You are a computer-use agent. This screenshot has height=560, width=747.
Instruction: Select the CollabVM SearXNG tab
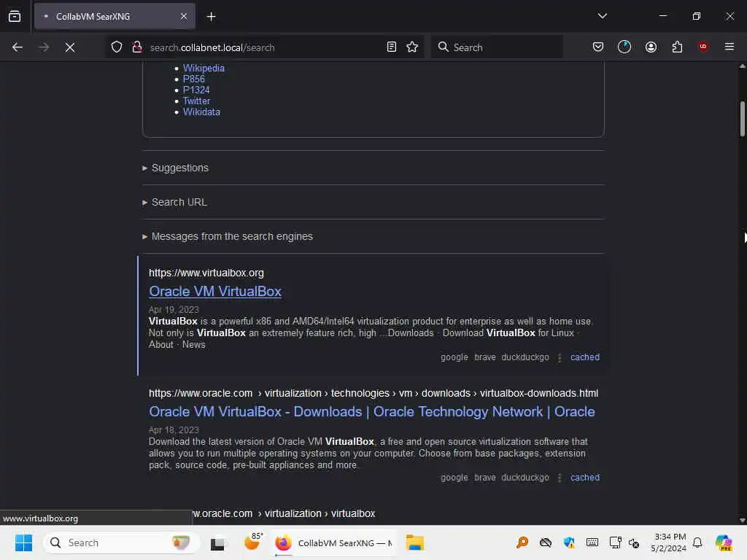coord(115,17)
